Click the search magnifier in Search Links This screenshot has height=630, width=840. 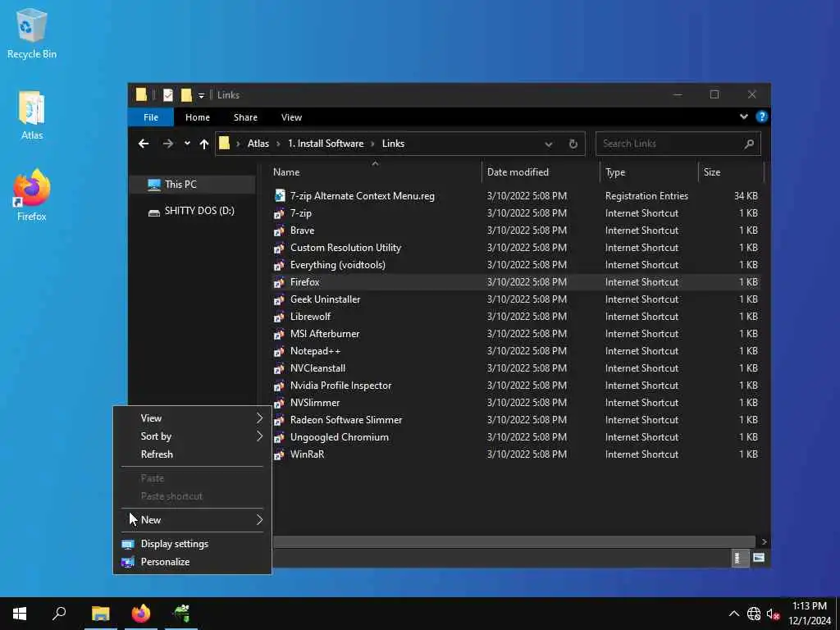749,144
